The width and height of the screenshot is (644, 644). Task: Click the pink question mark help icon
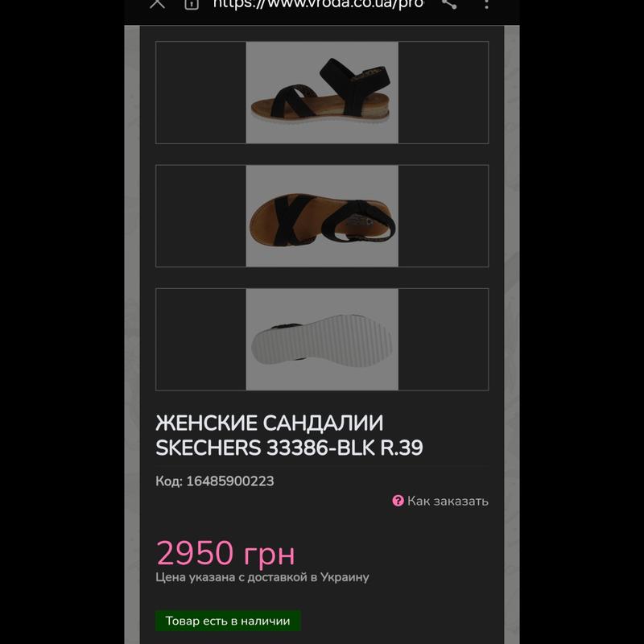[x=398, y=501]
